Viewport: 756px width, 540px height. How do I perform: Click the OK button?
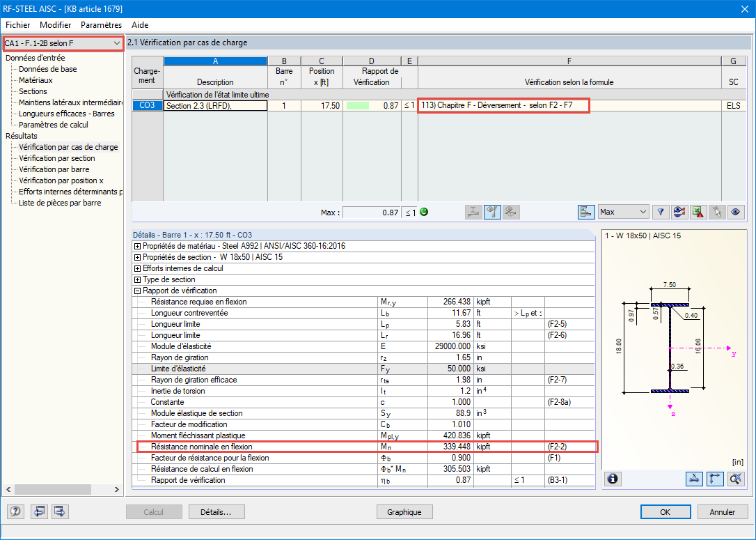[666, 512]
